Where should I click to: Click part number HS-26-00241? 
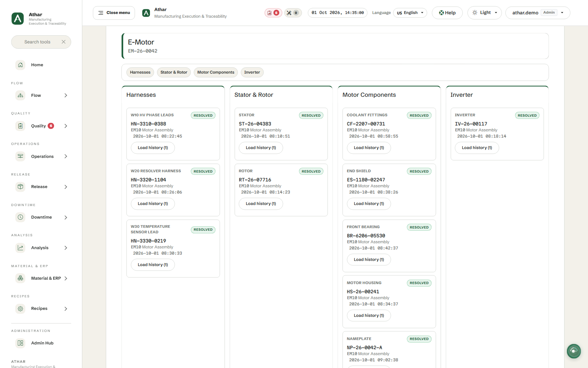(363, 292)
